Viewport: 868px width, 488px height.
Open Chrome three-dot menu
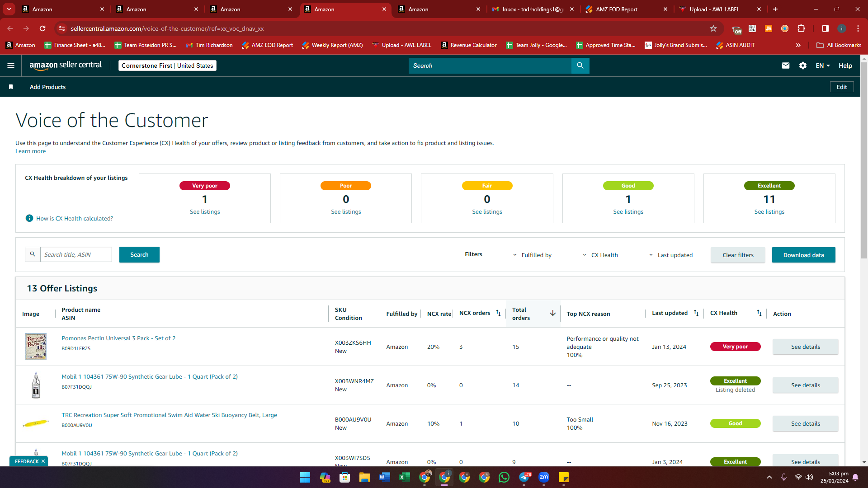pos(858,28)
